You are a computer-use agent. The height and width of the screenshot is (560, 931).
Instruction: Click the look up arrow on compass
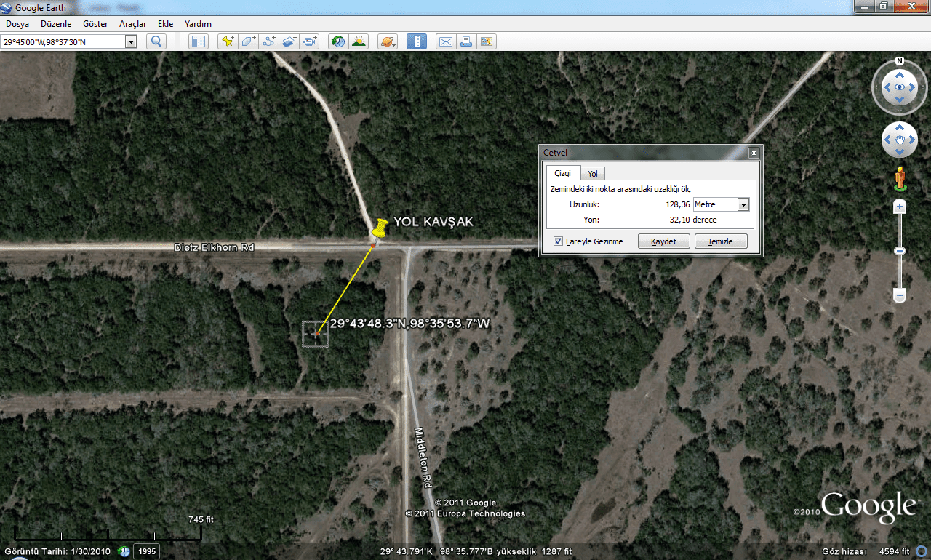coord(900,74)
